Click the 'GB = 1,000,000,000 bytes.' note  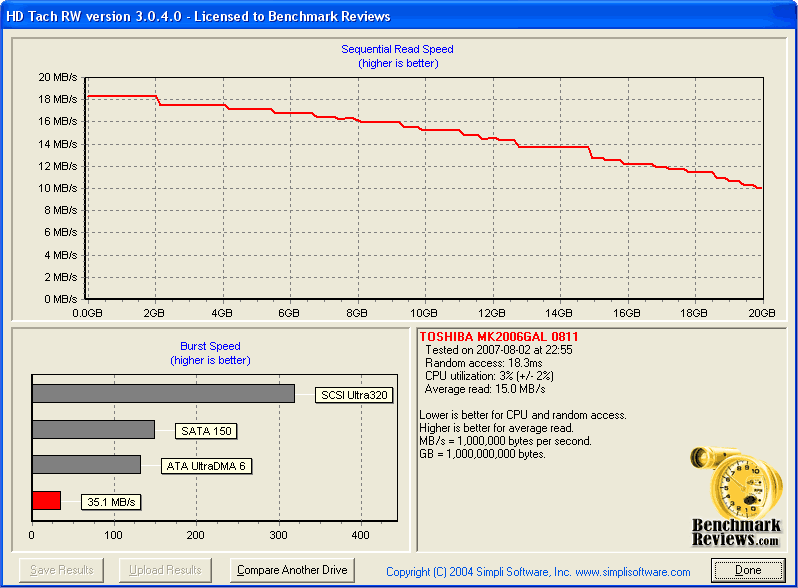[x=482, y=454]
